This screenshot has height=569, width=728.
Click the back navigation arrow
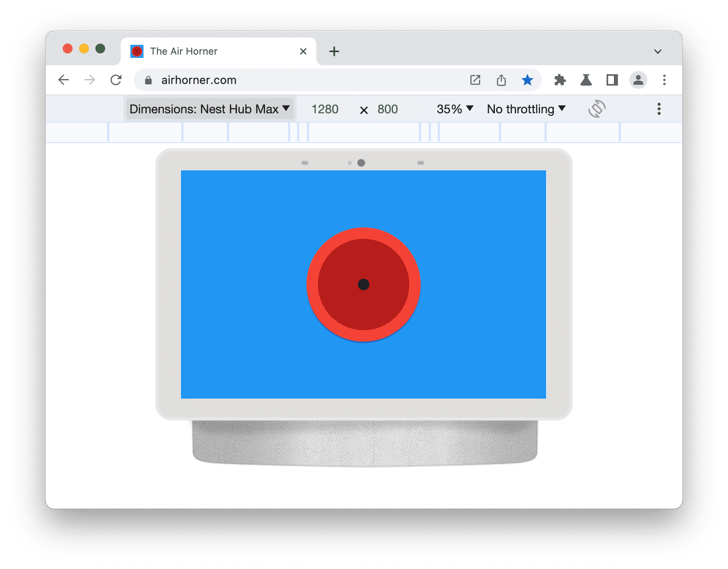click(x=64, y=80)
